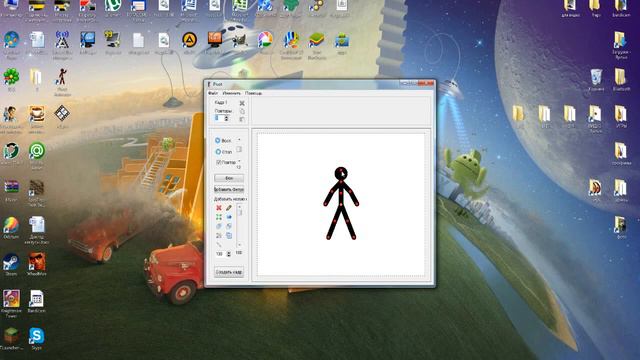
Task: Select the coffee cup Java desktop icon
Action: tap(36, 114)
